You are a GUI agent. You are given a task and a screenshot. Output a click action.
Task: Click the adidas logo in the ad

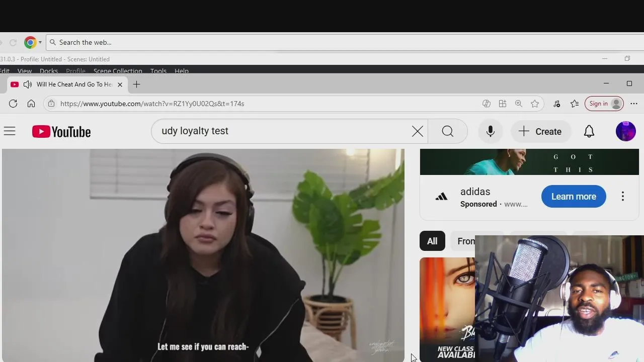tap(441, 197)
